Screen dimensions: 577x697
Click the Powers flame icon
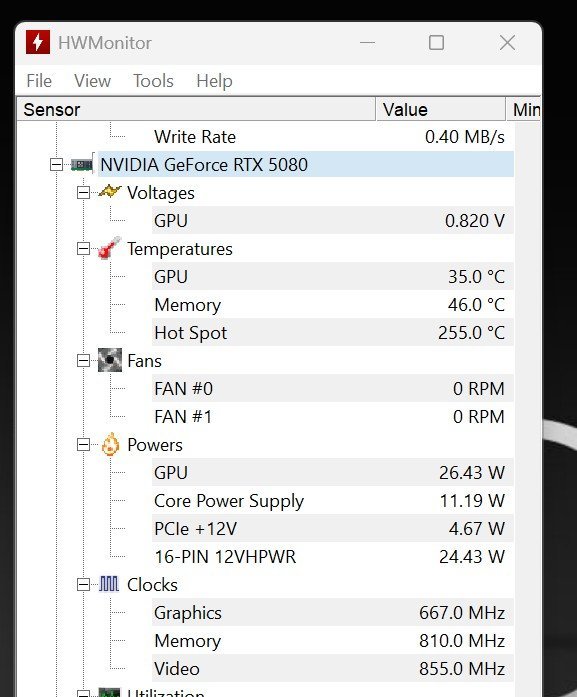[x=110, y=444]
